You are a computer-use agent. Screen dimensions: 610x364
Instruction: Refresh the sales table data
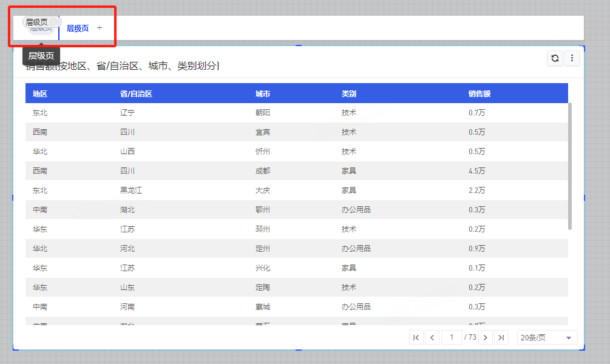555,58
